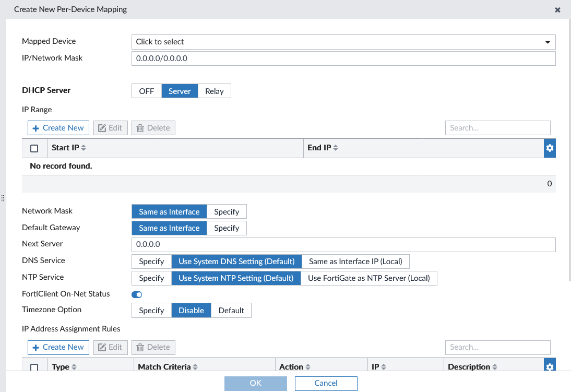Set DHCP Server mode to Relay
The height and width of the screenshot is (392, 571).
[x=214, y=91]
